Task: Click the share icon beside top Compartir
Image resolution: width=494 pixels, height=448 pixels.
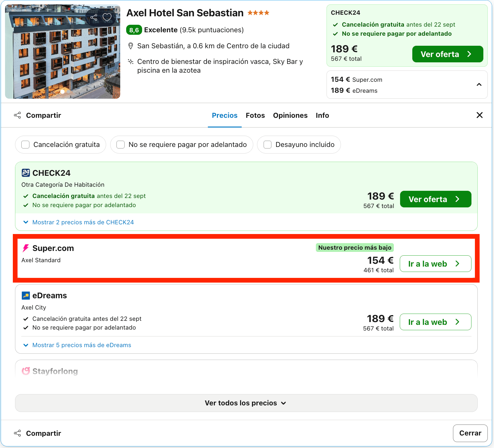Action: [x=18, y=115]
